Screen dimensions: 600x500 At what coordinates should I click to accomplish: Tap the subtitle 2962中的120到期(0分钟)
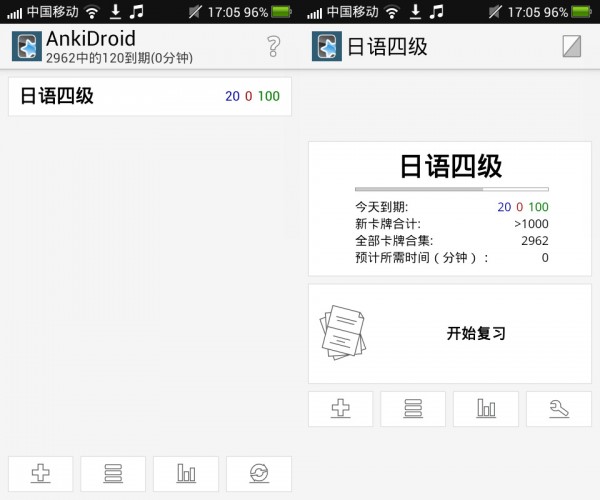(x=119, y=58)
